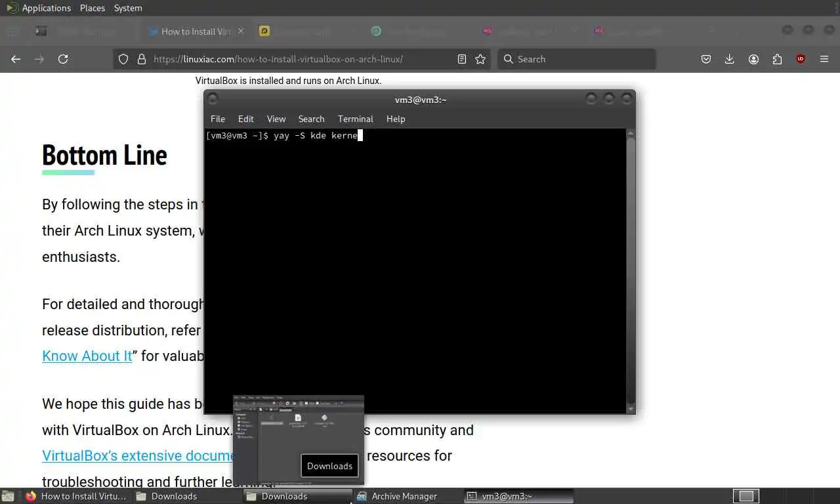This screenshot has height=504, width=840.
Task: Open the terminal Help menu
Action: 396,119
